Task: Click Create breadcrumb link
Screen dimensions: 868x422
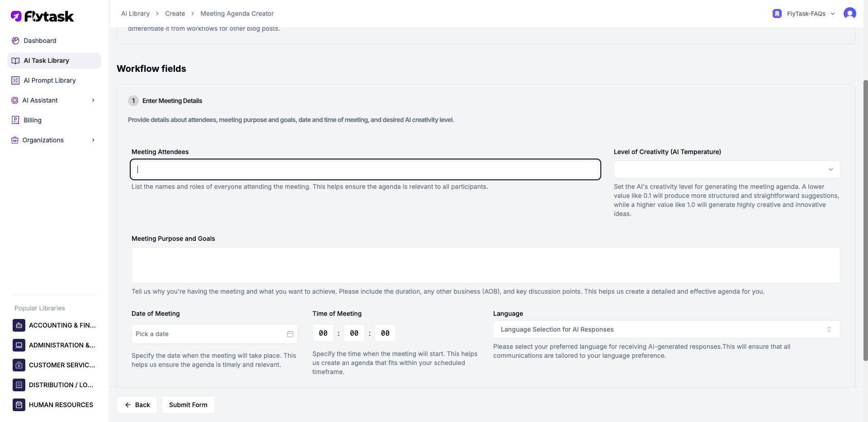Action: click(175, 14)
